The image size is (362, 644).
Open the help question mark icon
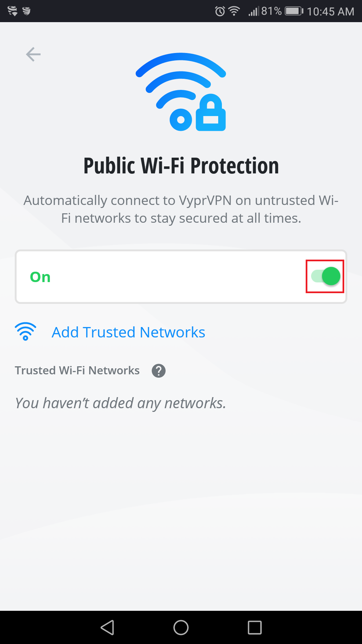click(159, 371)
